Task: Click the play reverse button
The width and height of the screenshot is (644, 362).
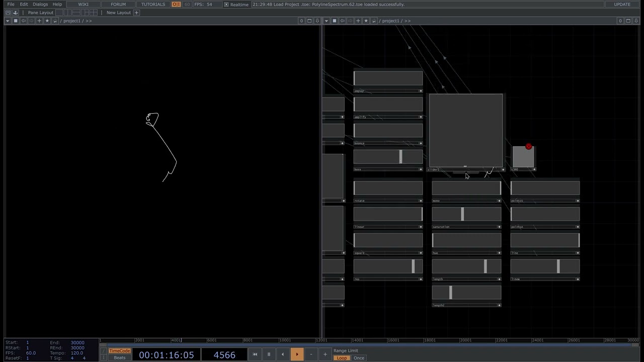Action: [283, 354]
